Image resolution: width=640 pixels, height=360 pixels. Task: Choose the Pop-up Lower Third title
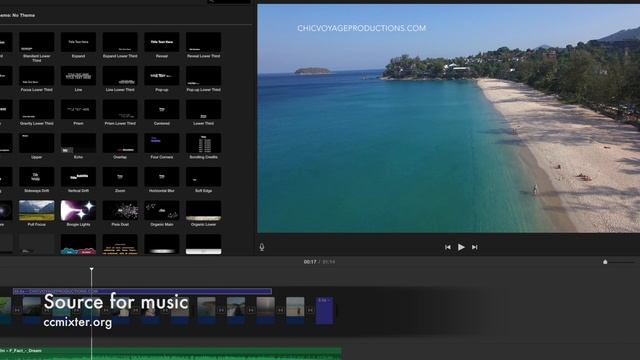[x=203, y=76]
